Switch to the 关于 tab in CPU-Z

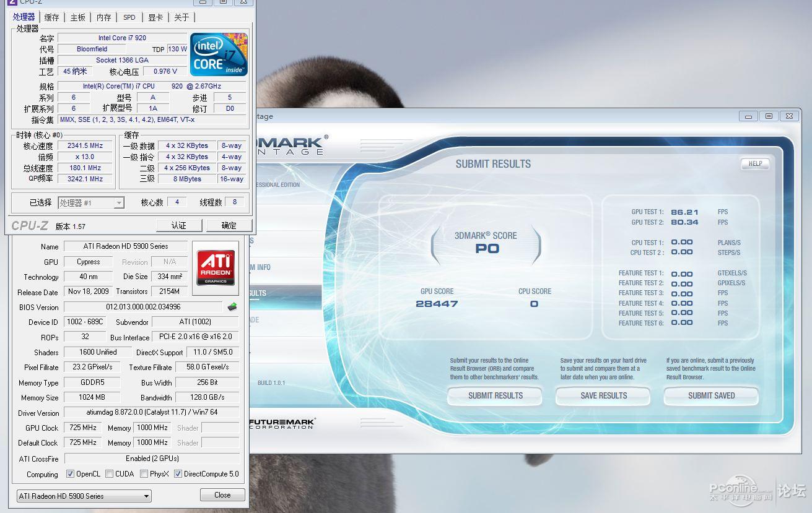pyautogui.click(x=181, y=17)
